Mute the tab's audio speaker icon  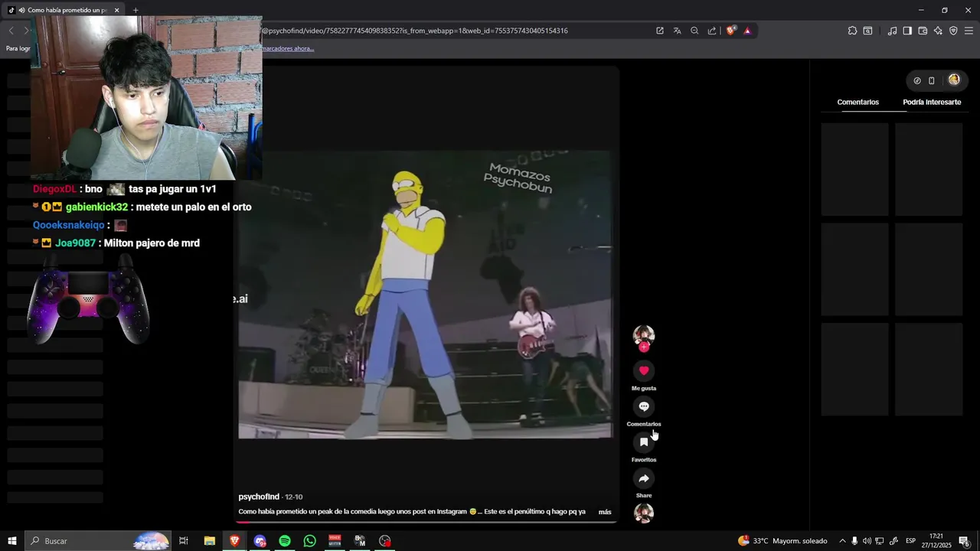point(21,10)
